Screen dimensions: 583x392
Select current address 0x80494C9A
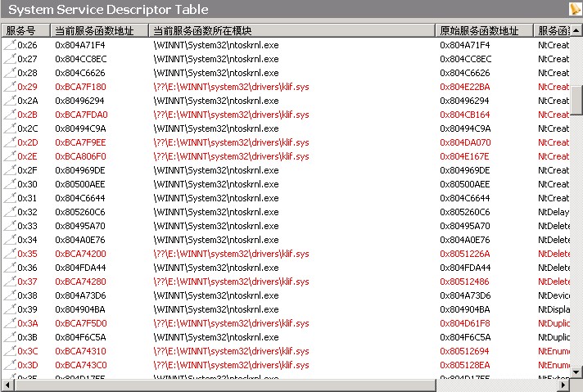pos(81,128)
